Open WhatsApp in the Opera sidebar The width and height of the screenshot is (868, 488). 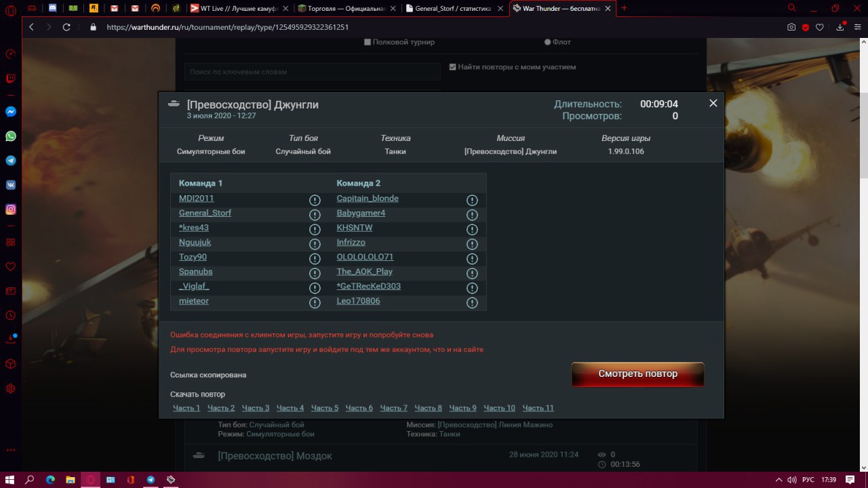click(11, 136)
